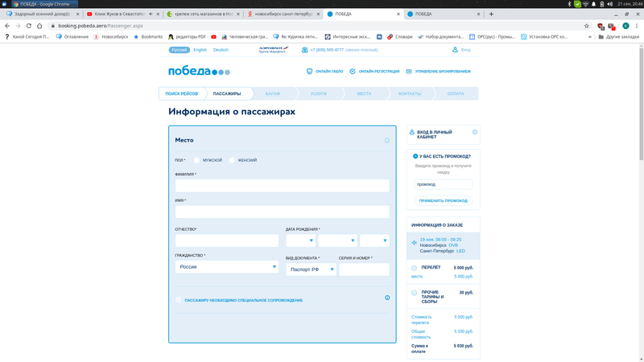Screen dimensions: 644x362
Task: Open the birth month dropdown
Action: click(x=337, y=241)
